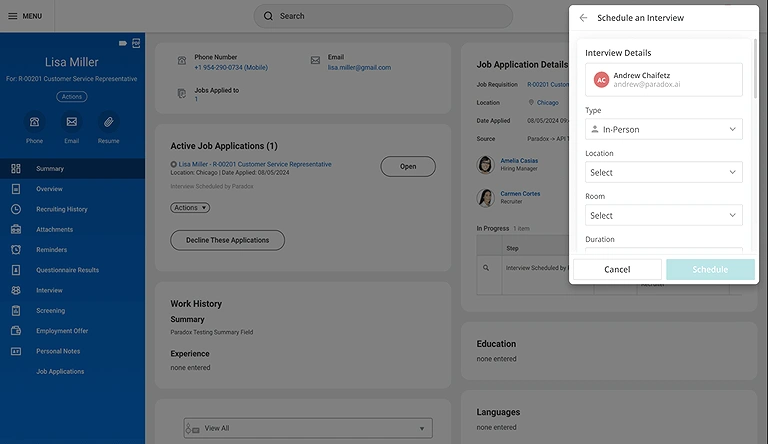Click Cancel in the interview dialog

pyautogui.click(x=617, y=270)
